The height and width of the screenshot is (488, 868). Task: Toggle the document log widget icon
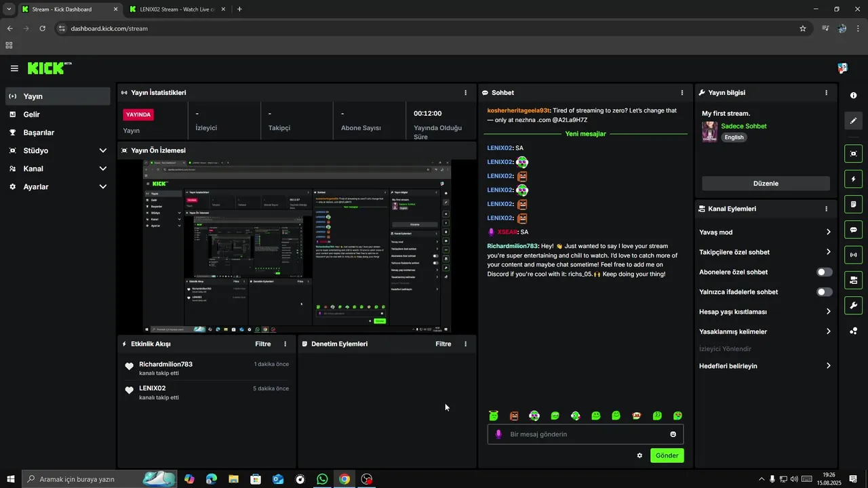click(853, 204)
